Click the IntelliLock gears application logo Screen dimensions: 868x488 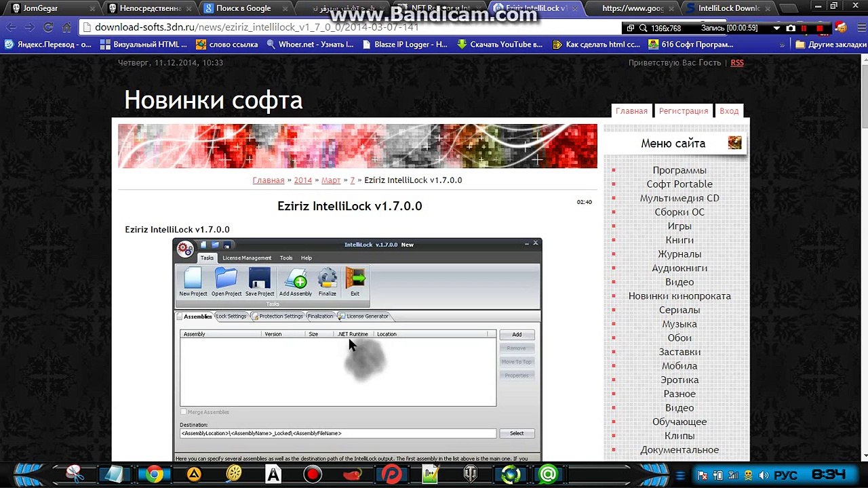(185, 249)
